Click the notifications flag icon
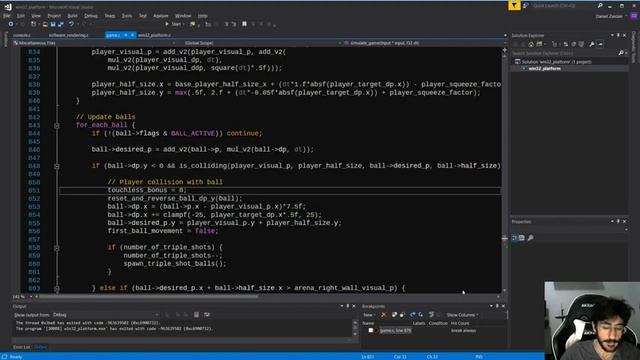Screen dimensions: 640x360 pos(514,5)
